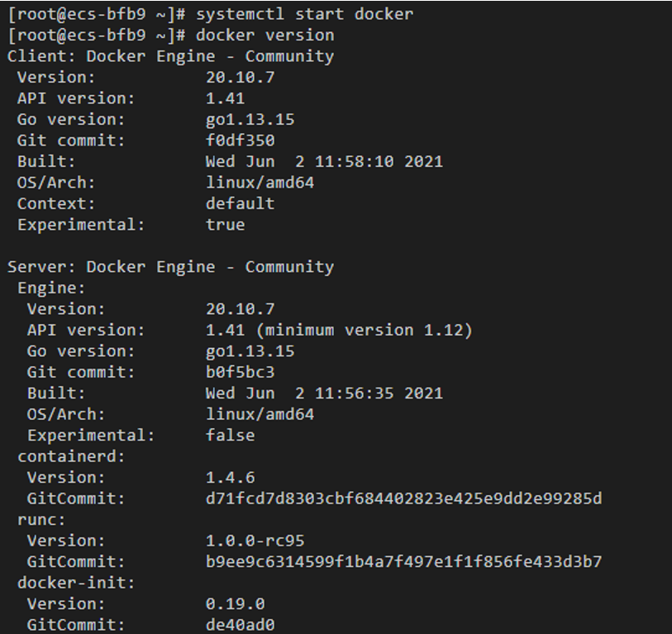Viewport: 672px width, 634px height.
Task: Click the 'containerd:' section label
Action: click(66, 455)
